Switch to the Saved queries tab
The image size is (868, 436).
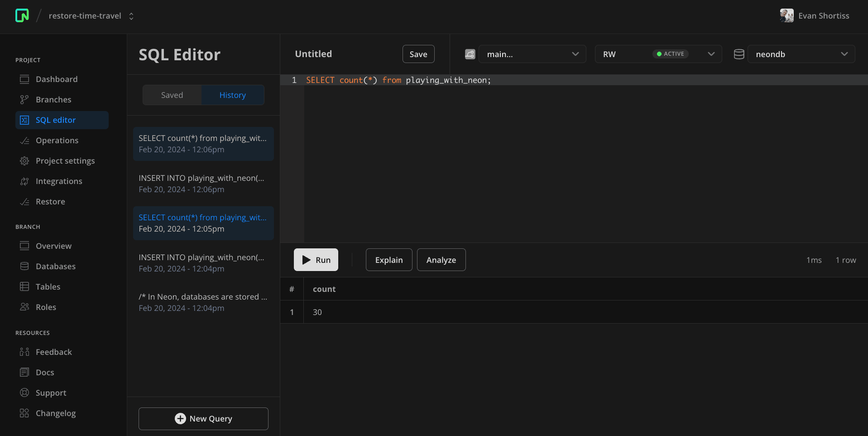[x=172, y=95]
